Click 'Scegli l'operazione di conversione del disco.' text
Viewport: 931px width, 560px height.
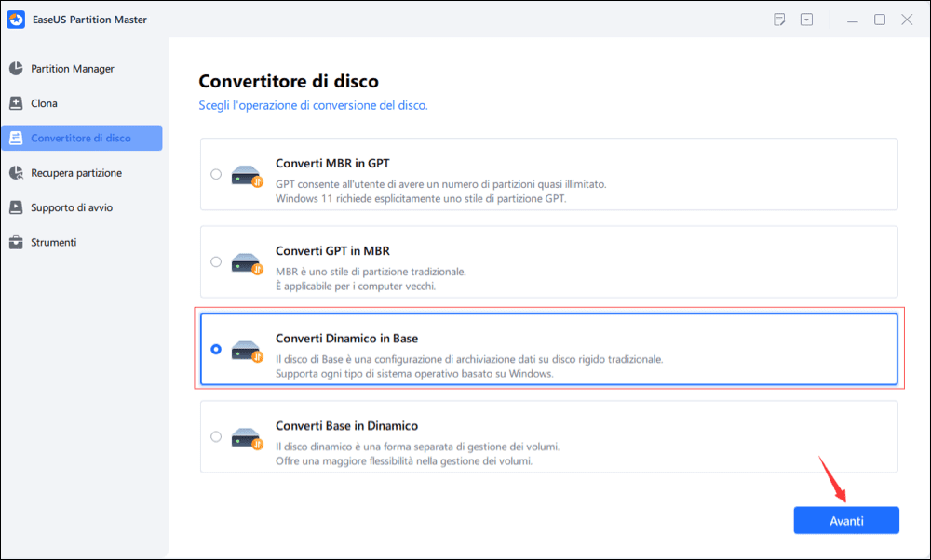(x=313, y=106)
